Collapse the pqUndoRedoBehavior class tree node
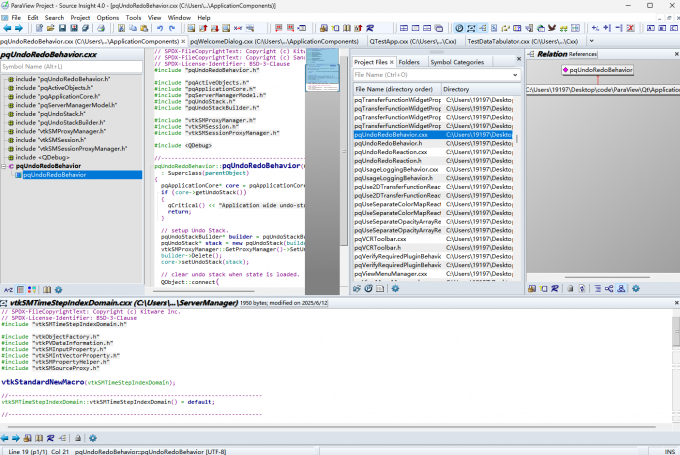Image resolution: width=680 pixels, height=455 pixels. pyautogui.click(x=5, y=166)
